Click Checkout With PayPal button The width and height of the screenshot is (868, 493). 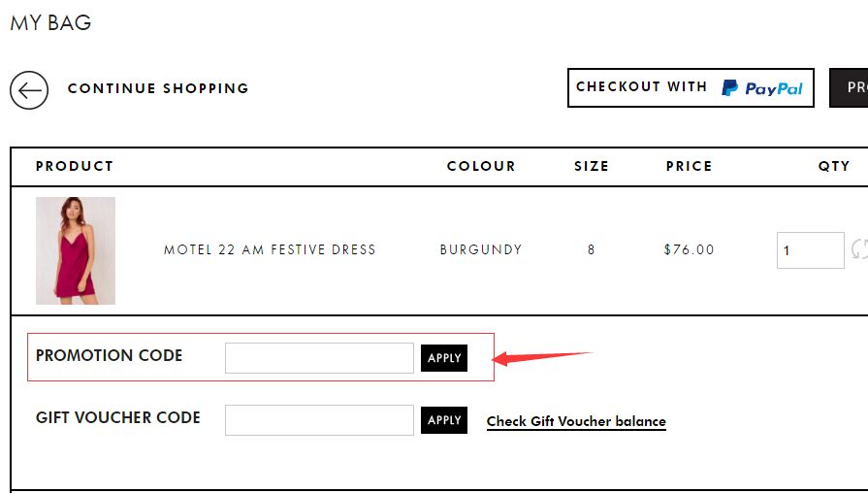(691, 87)
